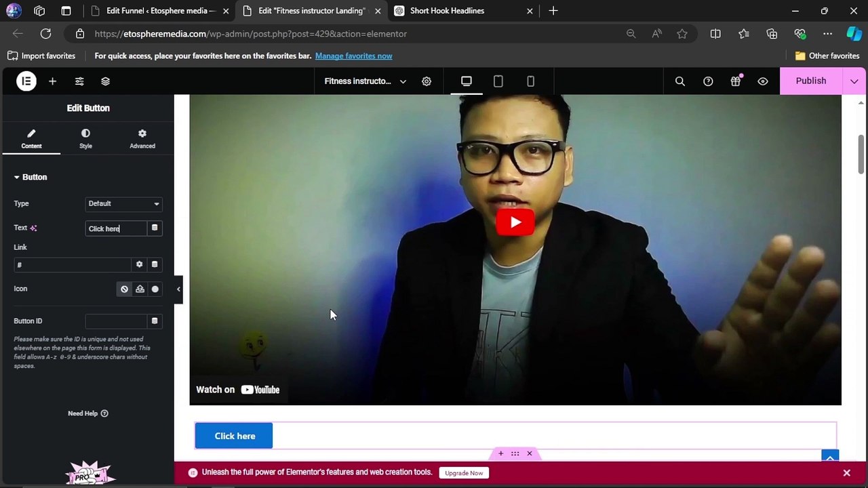Switch to the Style tab
The image size is (868, 488).
pos(85,139)
